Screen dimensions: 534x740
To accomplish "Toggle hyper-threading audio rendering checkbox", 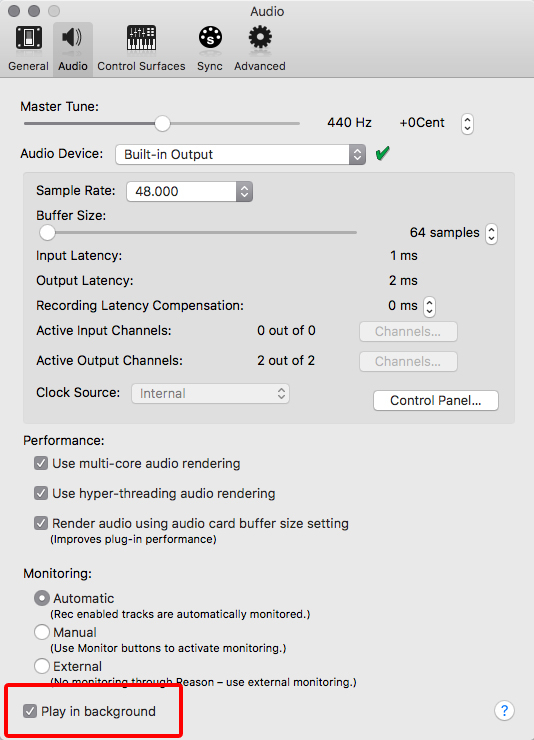I will (41, 493).
